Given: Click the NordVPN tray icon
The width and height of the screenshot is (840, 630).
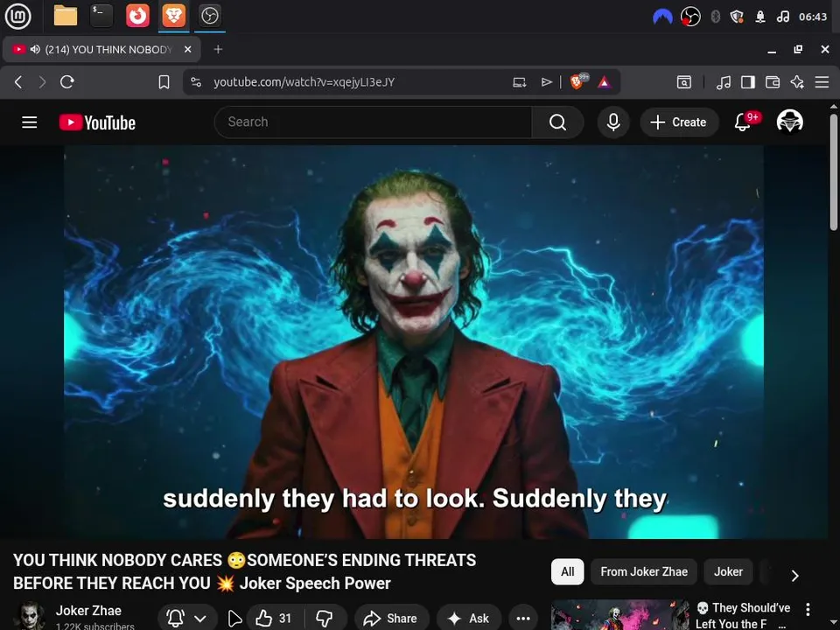Looking at the screenshot, I should [662, 17].
